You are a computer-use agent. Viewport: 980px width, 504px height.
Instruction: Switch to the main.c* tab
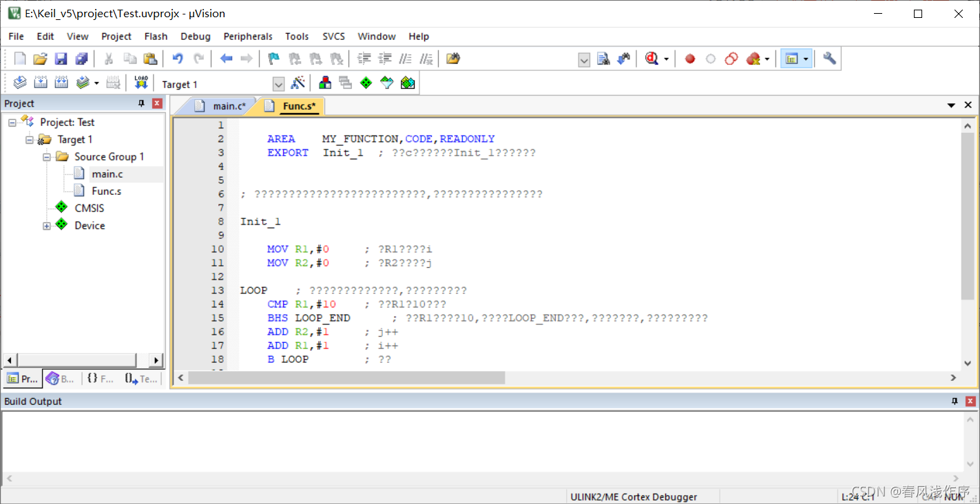220,106
